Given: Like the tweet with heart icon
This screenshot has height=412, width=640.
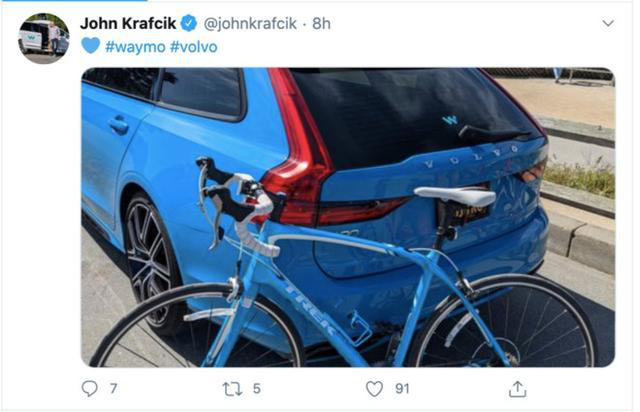Looking at the screenshot, I should coord(374,389).
